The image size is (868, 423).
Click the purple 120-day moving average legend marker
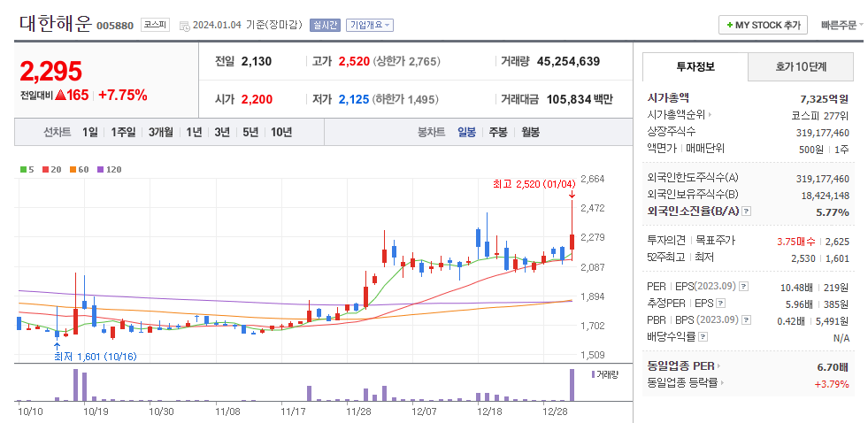coord(100,170)
